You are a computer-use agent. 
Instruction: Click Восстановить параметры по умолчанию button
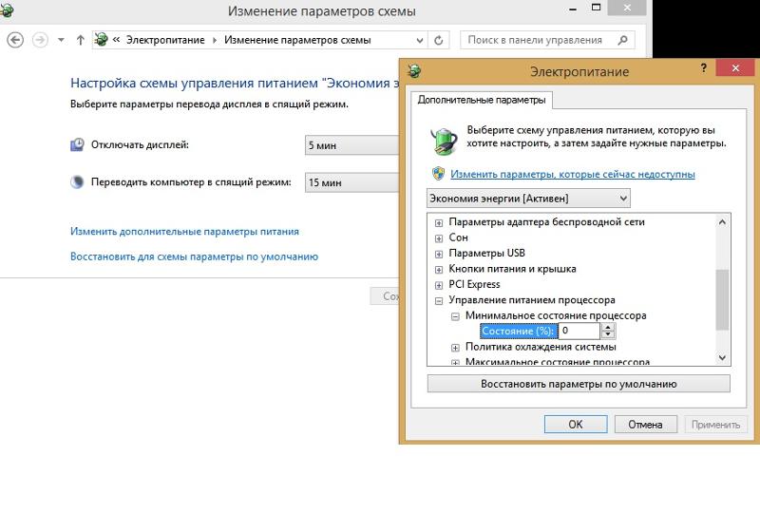(x=579, y=384)
